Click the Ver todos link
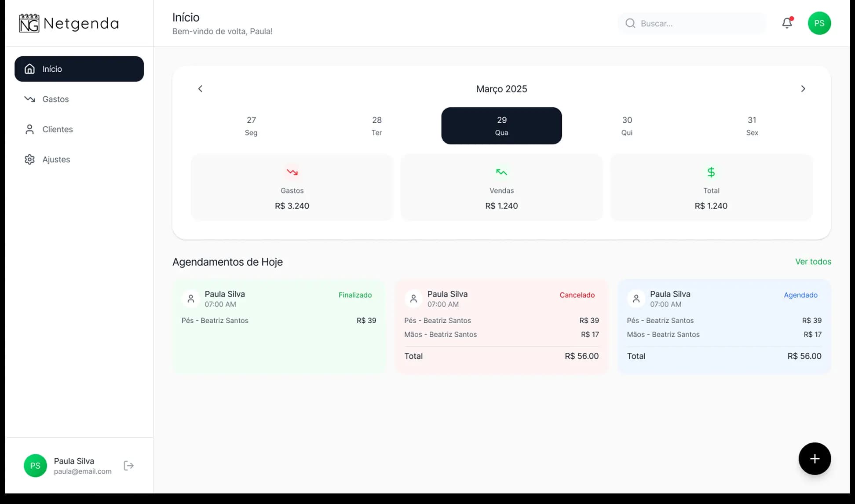 (813, 262)
